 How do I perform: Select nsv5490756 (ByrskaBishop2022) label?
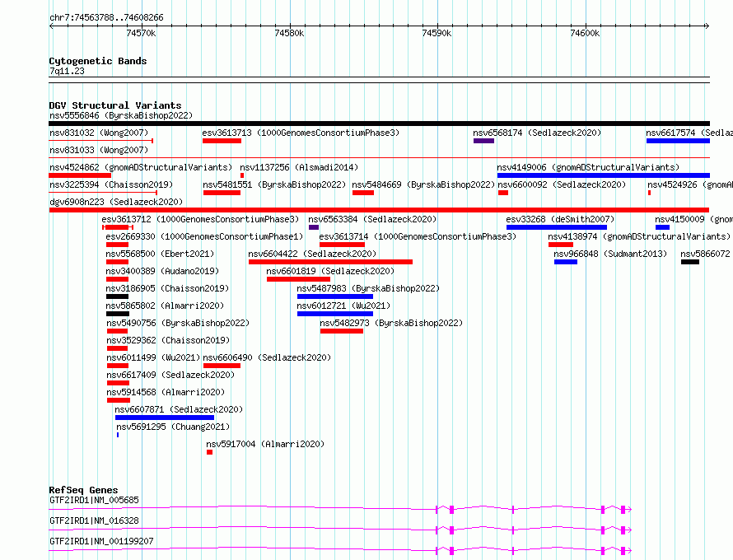coord(178,323)
